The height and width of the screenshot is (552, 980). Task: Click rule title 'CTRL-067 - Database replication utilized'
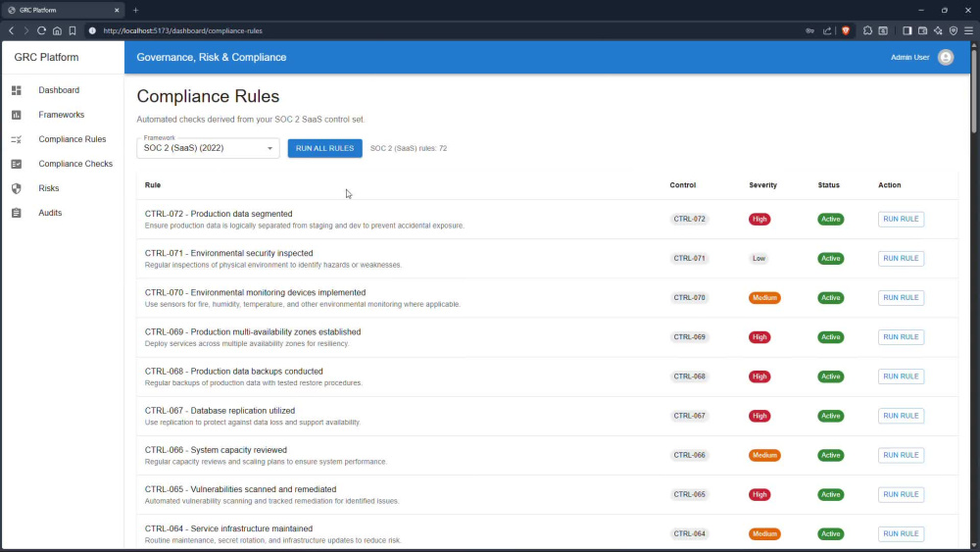(220, 411)
